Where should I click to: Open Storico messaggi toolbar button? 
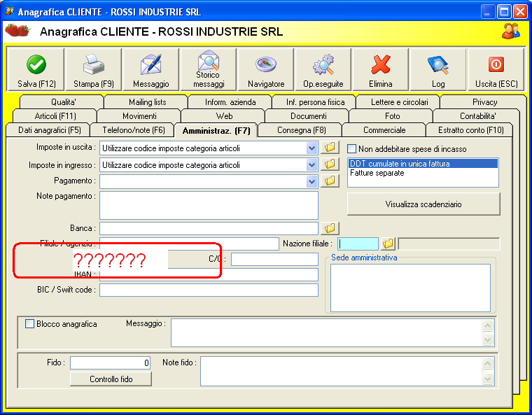(209, 70)
